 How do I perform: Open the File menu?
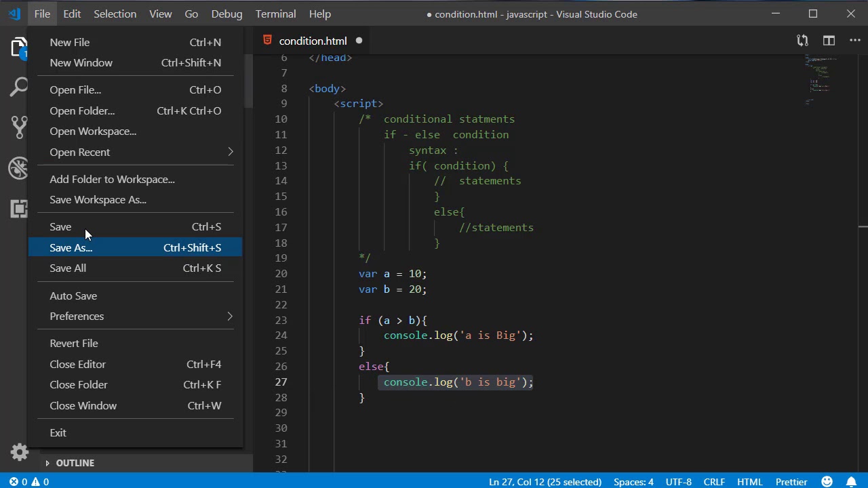(42, 14)
